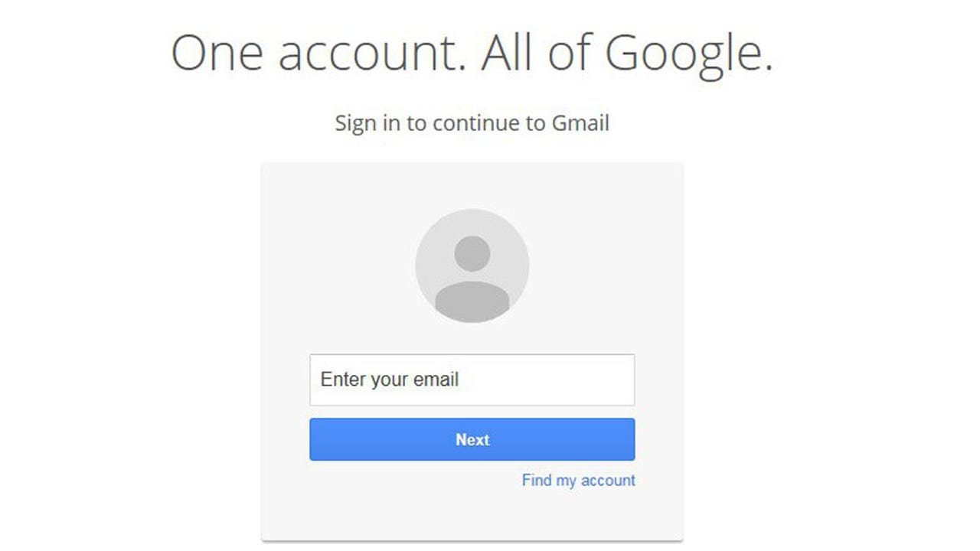Click the word "Gmail" in the subtitle

tap(580, 123)
